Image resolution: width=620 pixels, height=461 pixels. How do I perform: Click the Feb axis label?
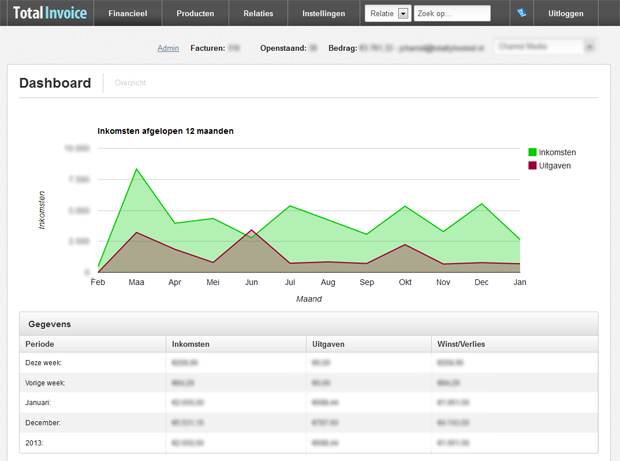coord(98,282)
